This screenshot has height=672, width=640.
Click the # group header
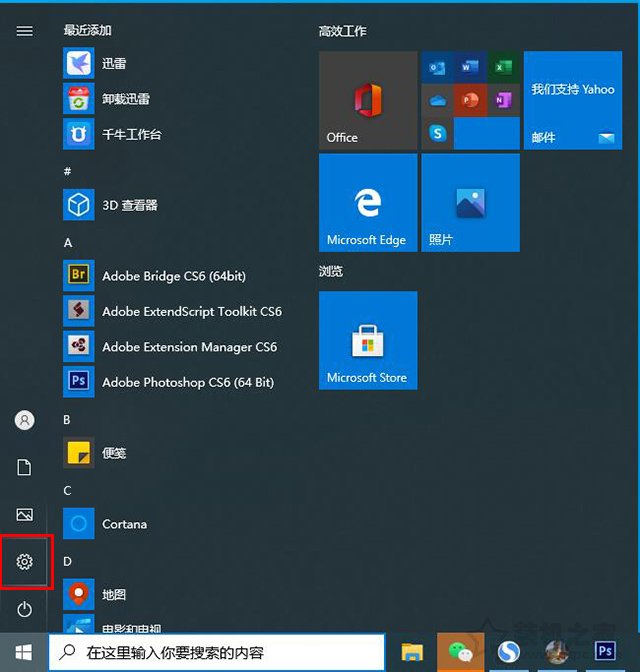[68, 171]
